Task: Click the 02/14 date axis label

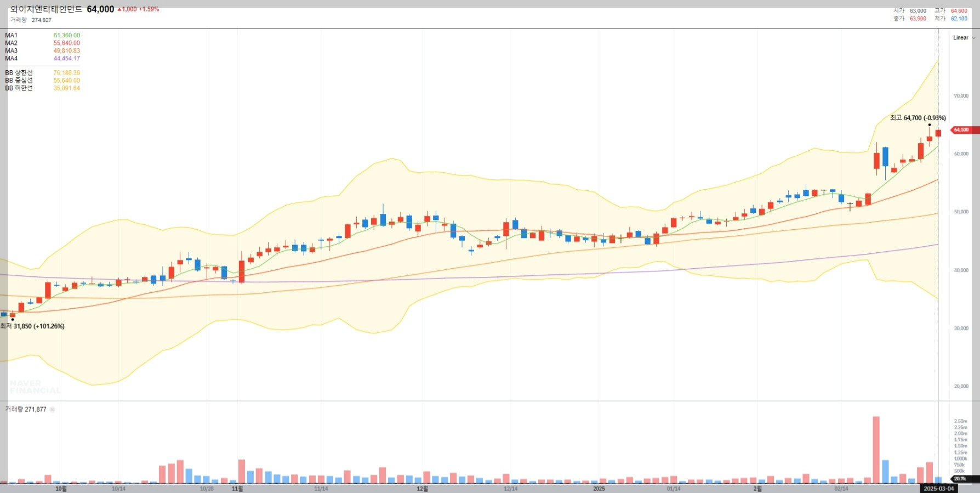Action: (x=841, y=489)
